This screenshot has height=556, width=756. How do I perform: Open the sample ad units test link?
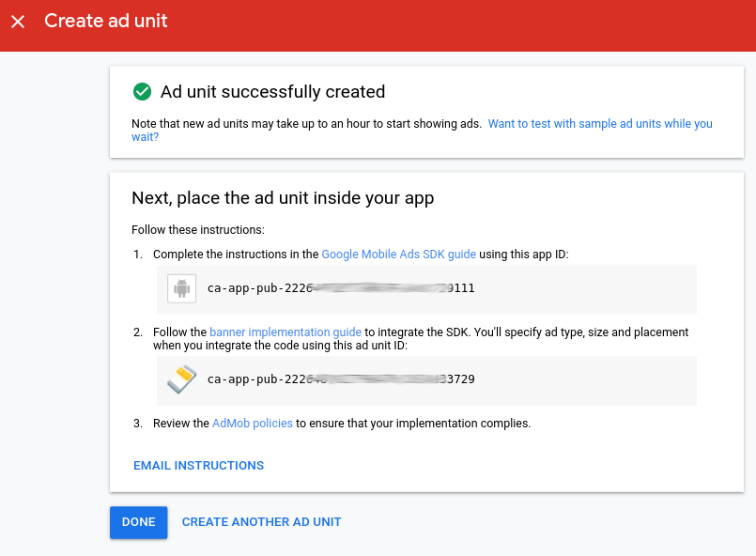[x=600, y=124]
